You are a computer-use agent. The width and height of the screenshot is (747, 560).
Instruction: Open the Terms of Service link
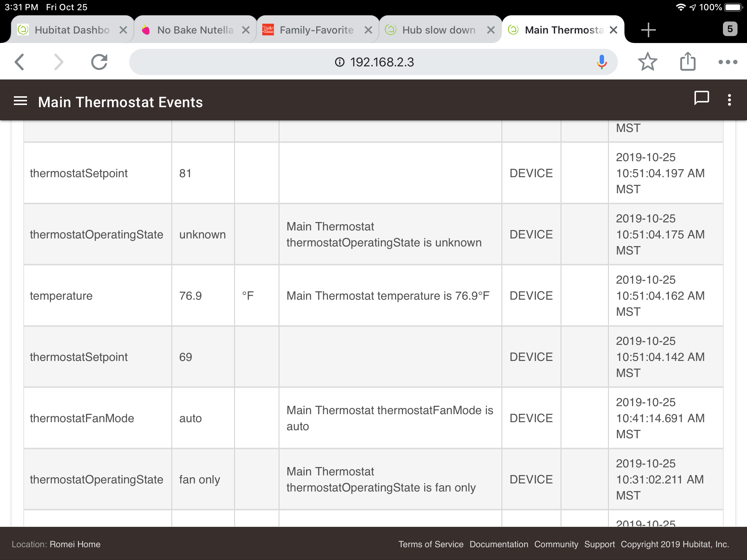coord(431,544)
